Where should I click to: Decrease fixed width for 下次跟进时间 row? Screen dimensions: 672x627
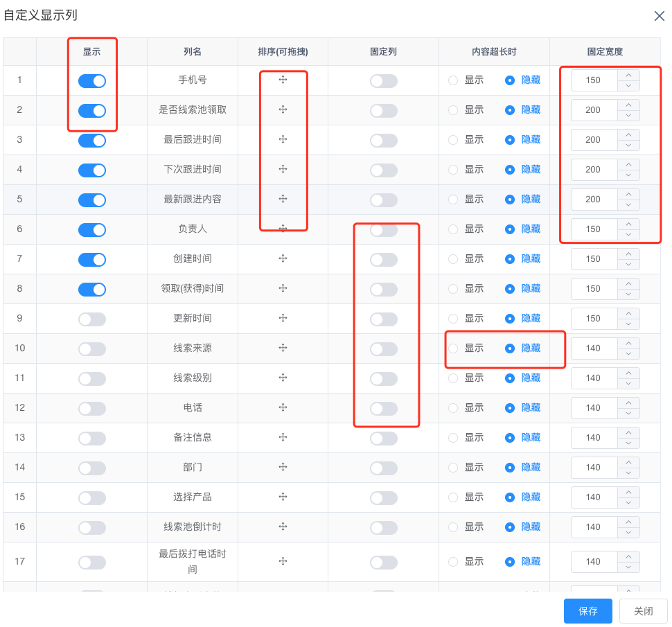pos(628,175)
